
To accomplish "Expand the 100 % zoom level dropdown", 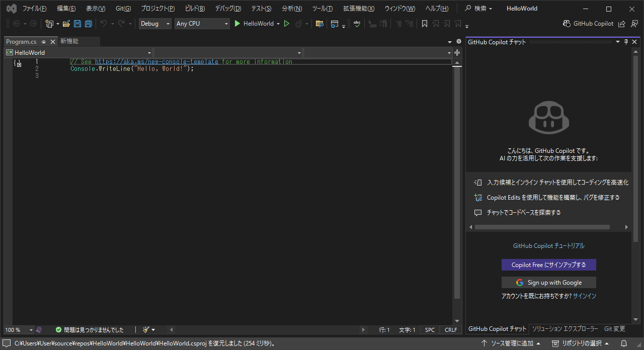I will (x=31, y=330).
